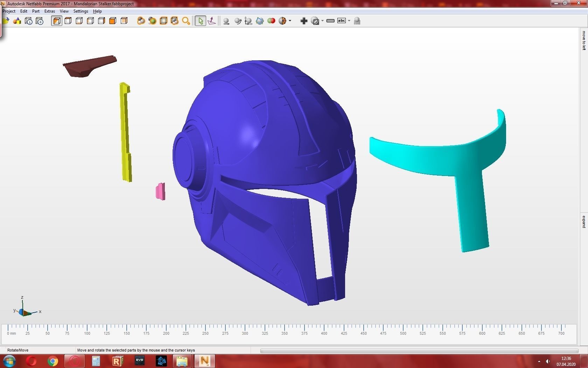Select the solid orange cube view icon
This screenshot has height=368, width=588.
[x=113, y=21]
